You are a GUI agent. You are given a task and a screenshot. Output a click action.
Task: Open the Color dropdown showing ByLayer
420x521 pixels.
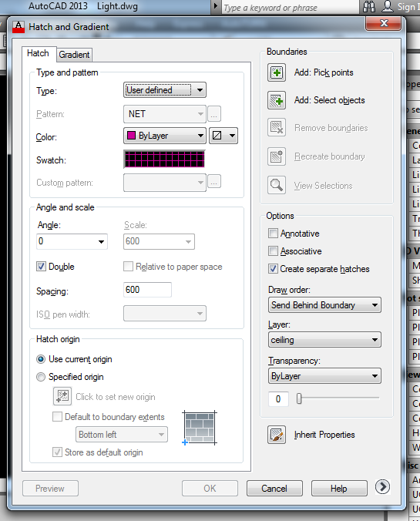[165, 136]
